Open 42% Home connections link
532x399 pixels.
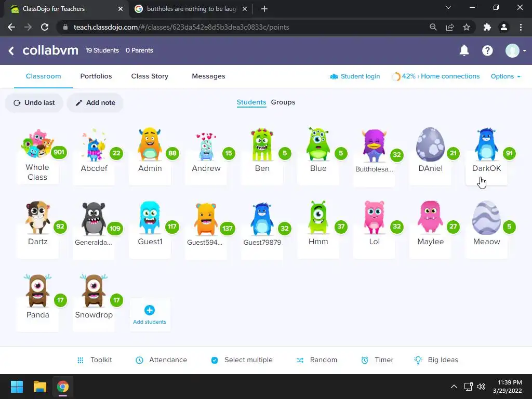pyautogui.click(x=436, y=76)
